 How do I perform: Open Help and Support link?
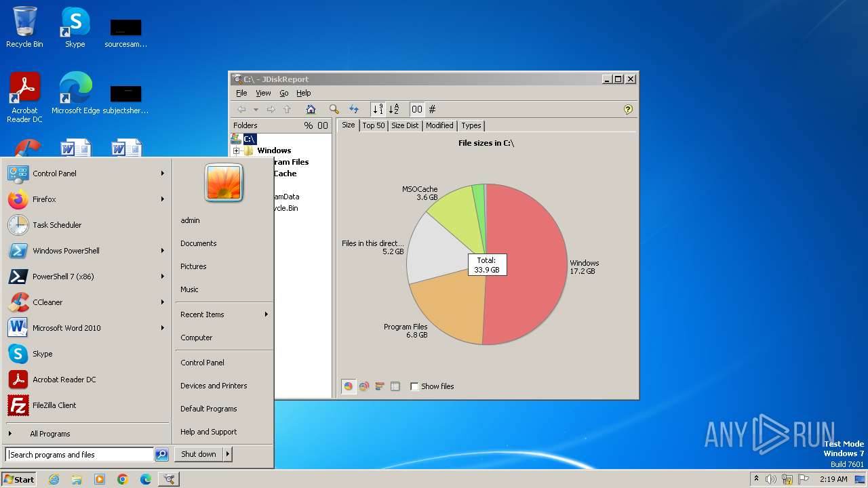209,432
